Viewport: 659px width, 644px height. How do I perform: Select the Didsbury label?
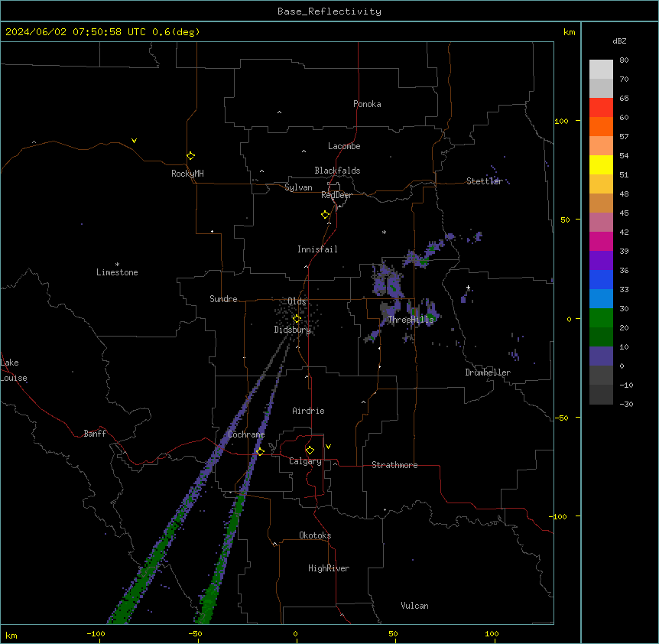click(293, 330)
